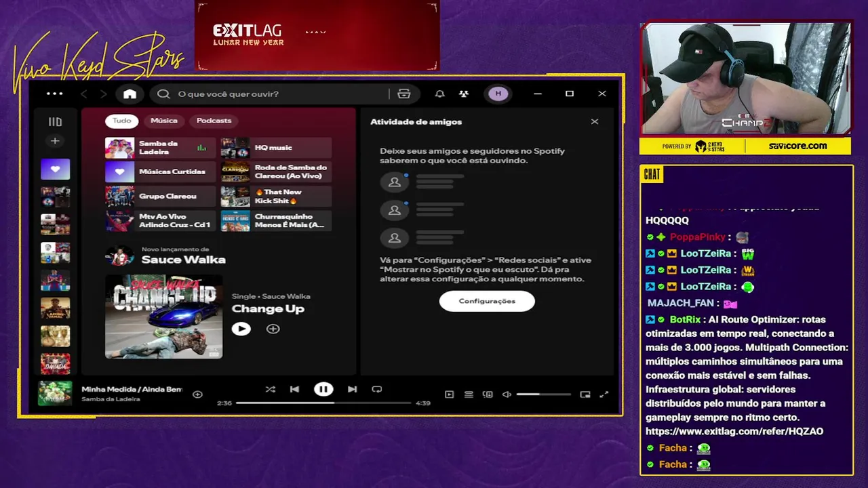Viewport: 868px width, 488px height.
Task: Close the 'Atividade de amigos' panel
Action: coord(595,122)
